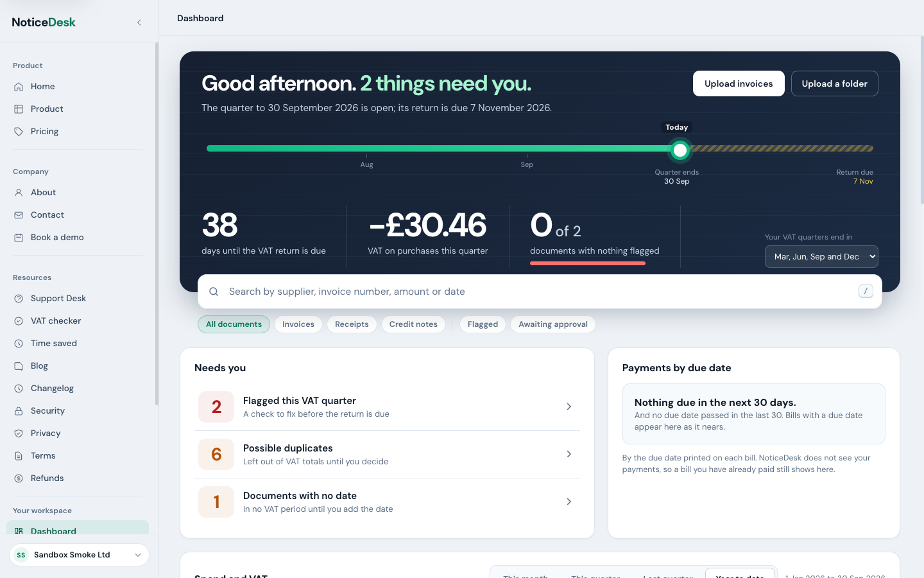The width and height of the screenshot is (924, 578).
Task: Click the sidebar scrollbar
Action: (x=157, y=224)
